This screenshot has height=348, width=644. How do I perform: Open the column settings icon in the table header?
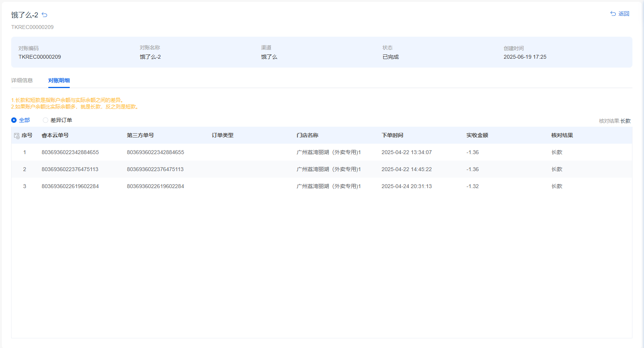(17, 136)
